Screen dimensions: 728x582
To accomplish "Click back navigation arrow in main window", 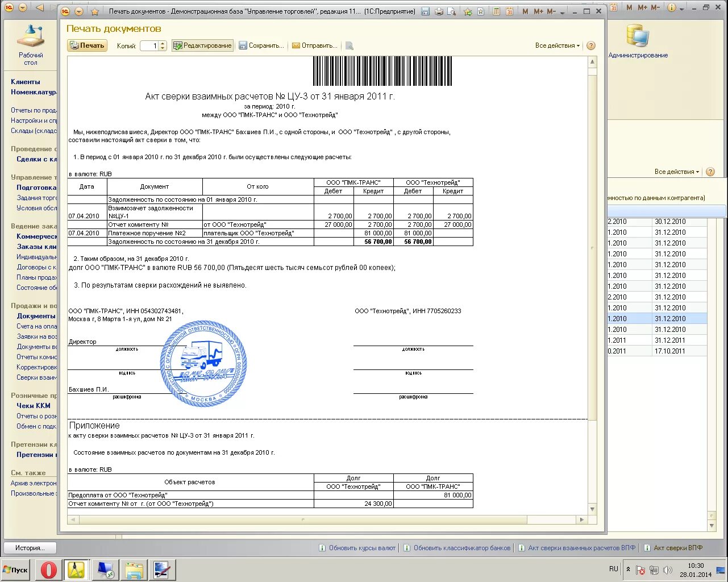I will (x=39, y=7).
